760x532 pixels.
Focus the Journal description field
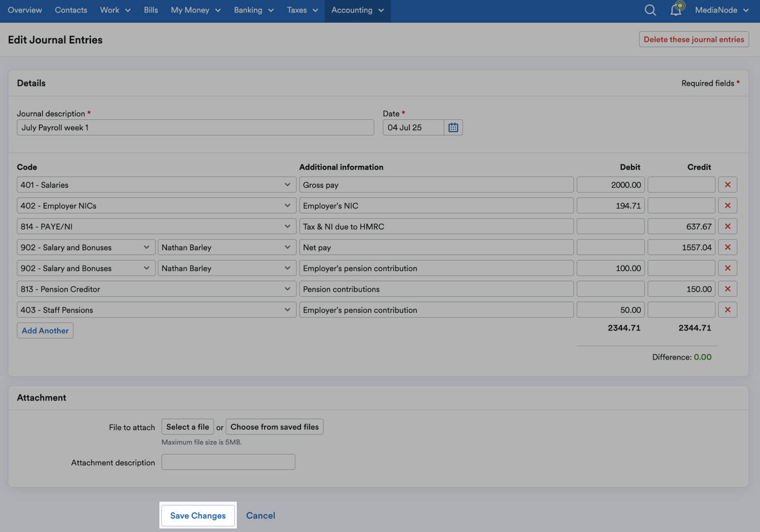(x=195, y=127)
